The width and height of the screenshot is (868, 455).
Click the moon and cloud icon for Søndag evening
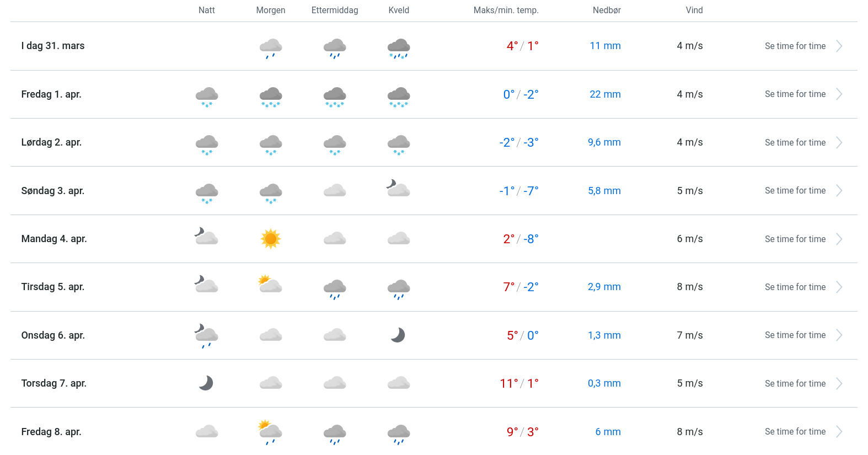pos(398,189)
